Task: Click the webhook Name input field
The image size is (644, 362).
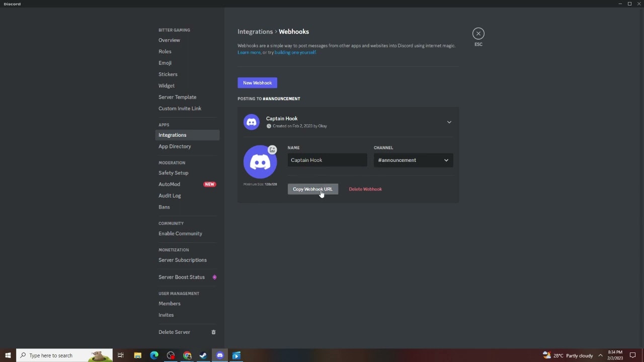Action: (x=327, y=160)
